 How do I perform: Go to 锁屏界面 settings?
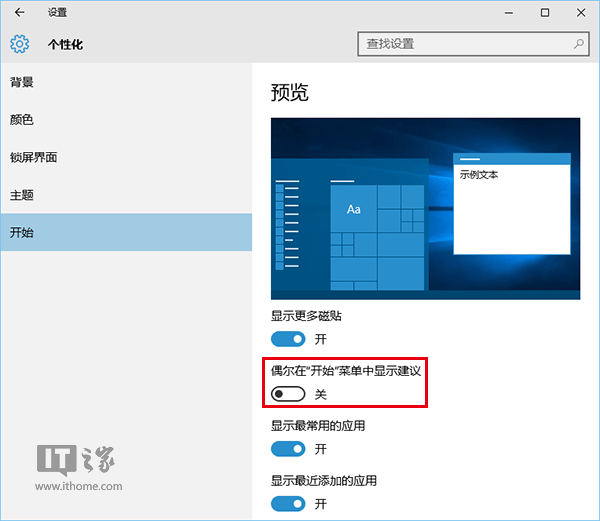[34, 157]
